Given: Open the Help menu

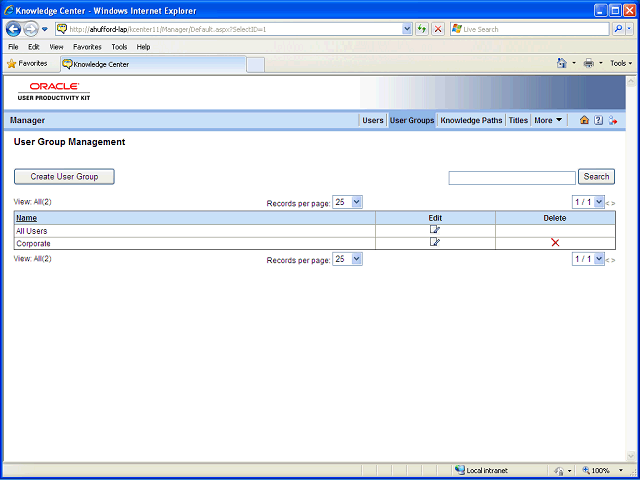Looking at the screenshot, I should [x=143, y=47].
